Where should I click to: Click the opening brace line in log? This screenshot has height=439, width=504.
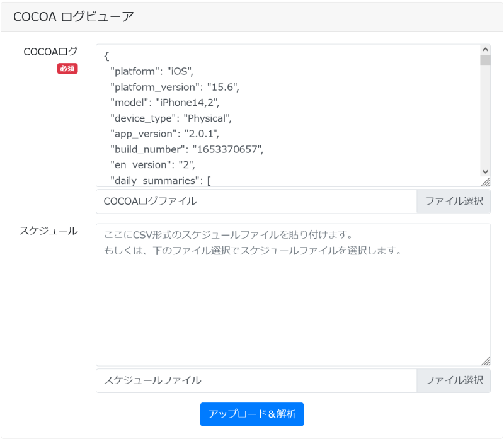pyautogui.click(x=106, y=56)
